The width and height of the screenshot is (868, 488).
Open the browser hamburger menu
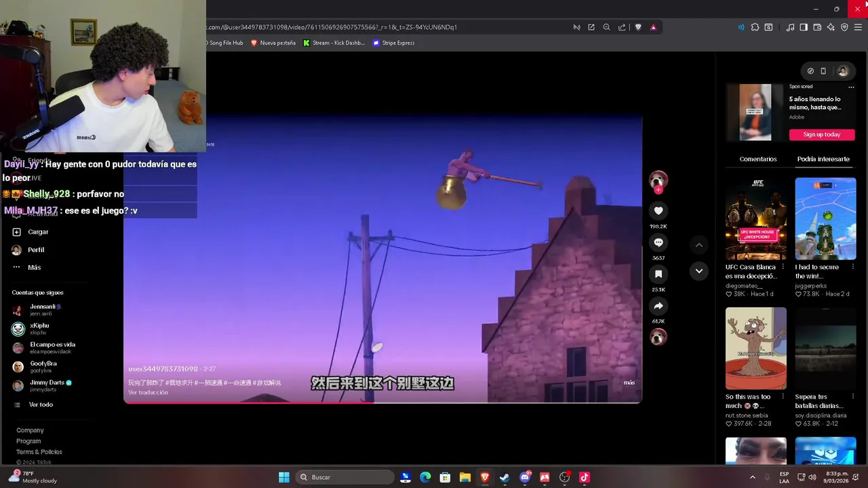858,27
